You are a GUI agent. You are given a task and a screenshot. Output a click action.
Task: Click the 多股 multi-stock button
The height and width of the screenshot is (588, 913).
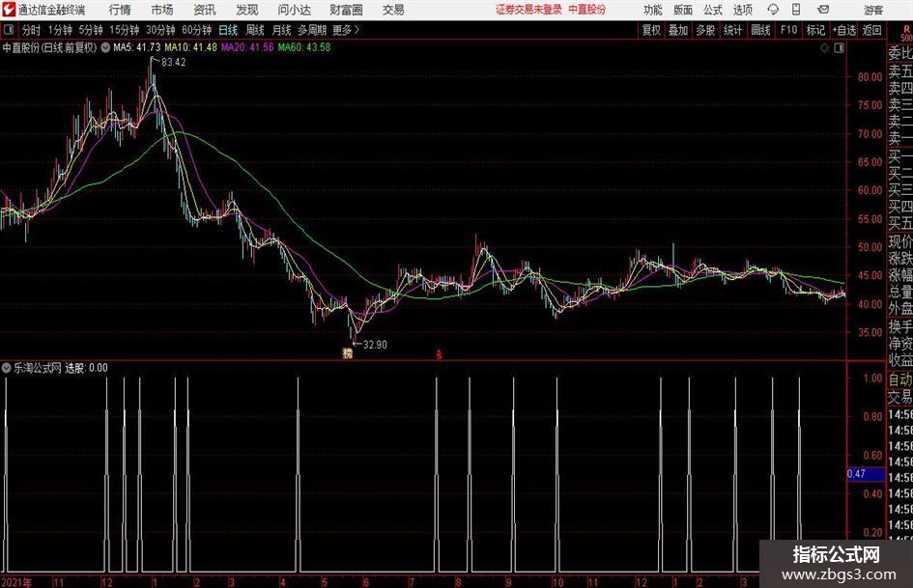pos(705,30)
